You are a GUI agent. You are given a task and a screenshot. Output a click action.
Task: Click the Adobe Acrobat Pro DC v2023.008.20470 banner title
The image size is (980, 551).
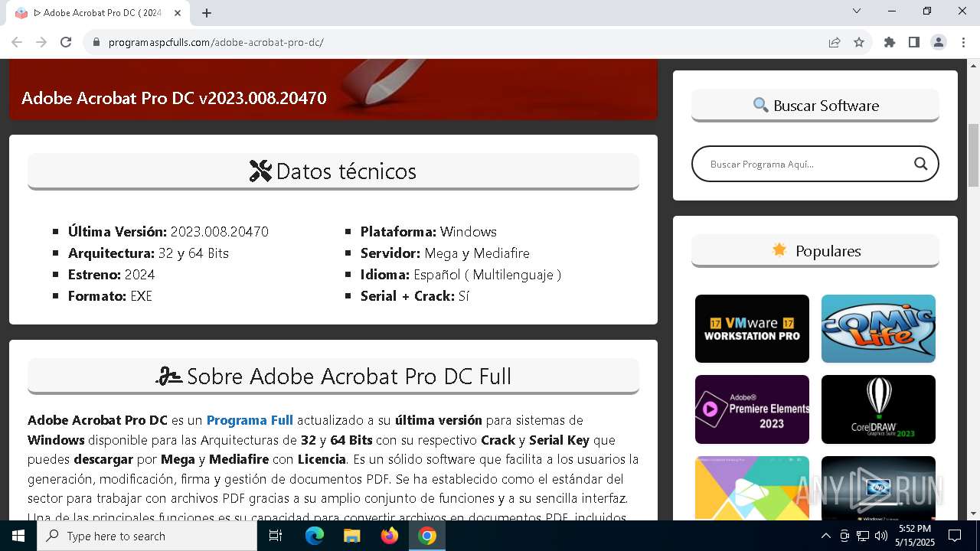coord(174,98)
